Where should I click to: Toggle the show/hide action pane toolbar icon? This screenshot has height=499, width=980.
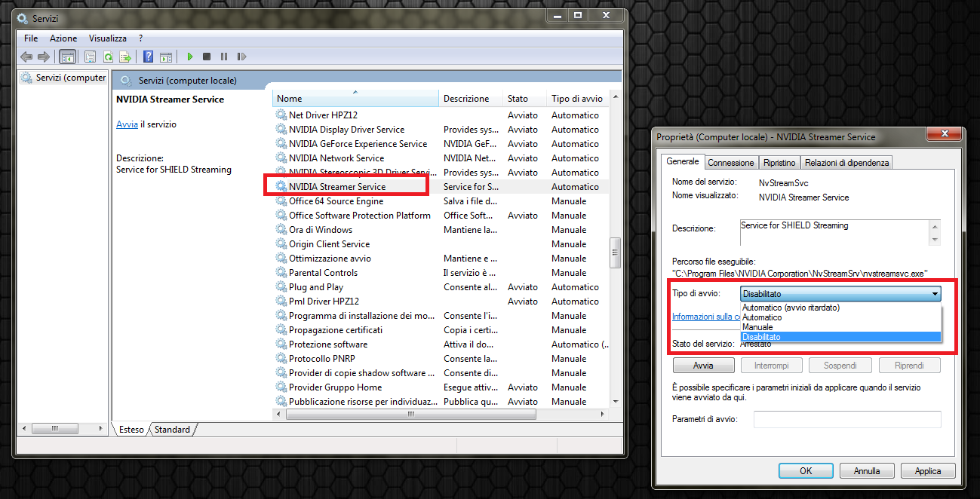coord(166,57)
